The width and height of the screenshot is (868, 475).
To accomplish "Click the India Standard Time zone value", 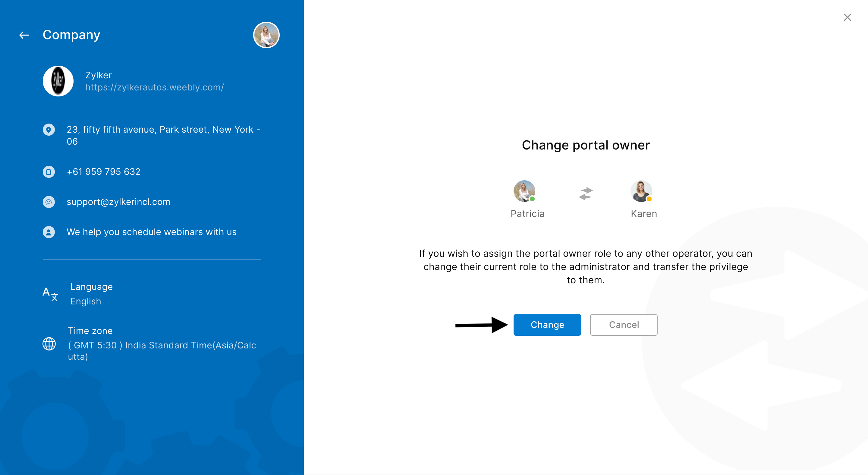I will 162,350.
